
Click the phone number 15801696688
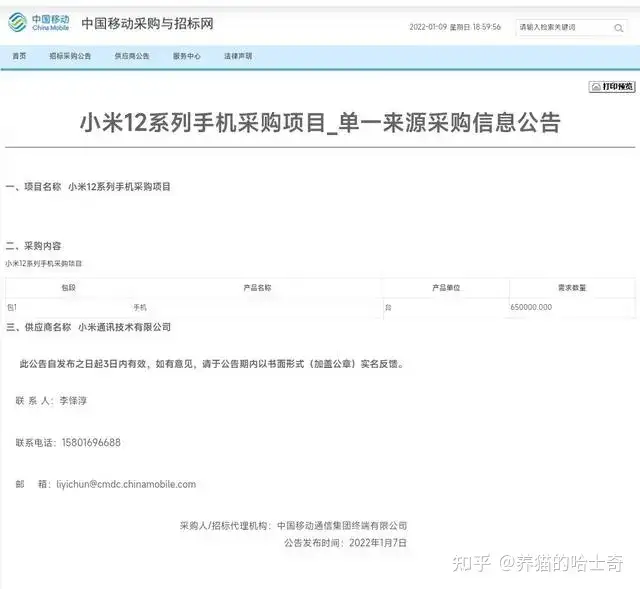[91, 442]
